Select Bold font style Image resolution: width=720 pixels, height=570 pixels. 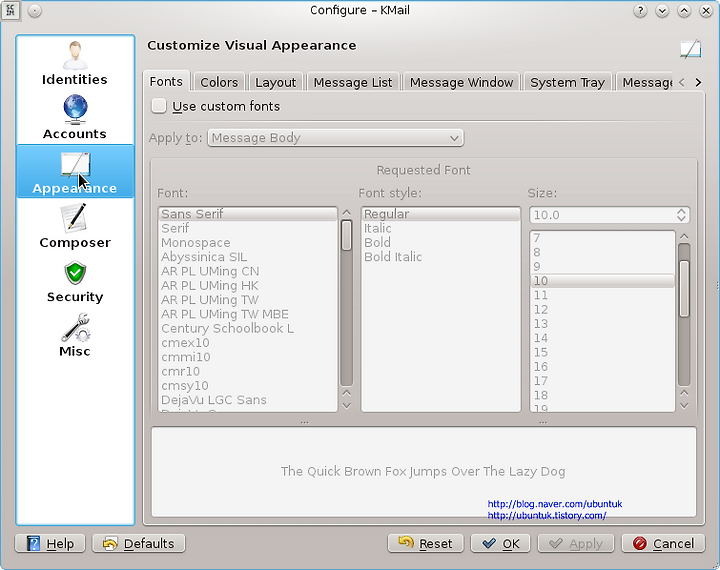[441, 243]
